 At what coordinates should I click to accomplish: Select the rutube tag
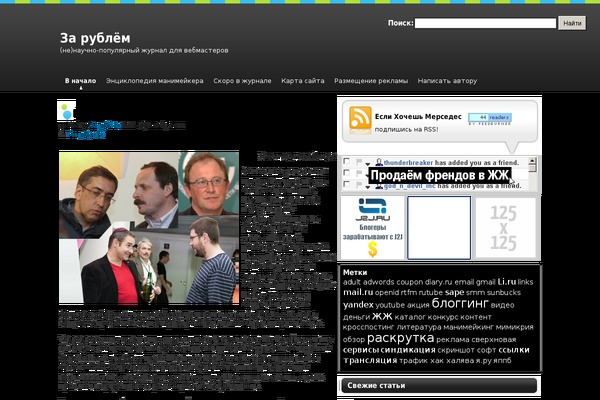(430, 292)
